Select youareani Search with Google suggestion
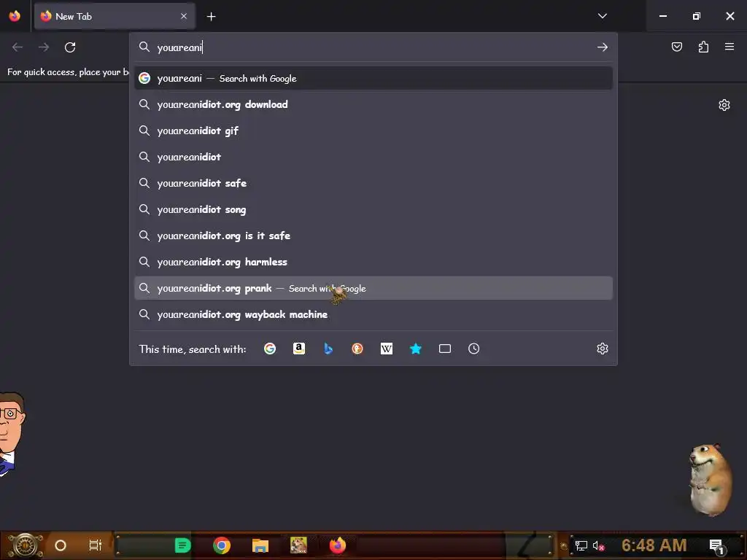Screen dimensions: 747x560 pyautogui.click(x=373, y=78)
